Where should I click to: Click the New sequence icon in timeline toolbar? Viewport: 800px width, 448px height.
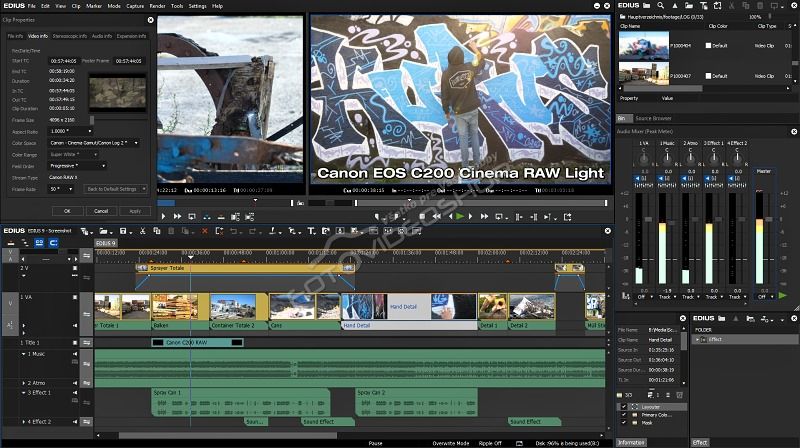(x=85, y=231)
